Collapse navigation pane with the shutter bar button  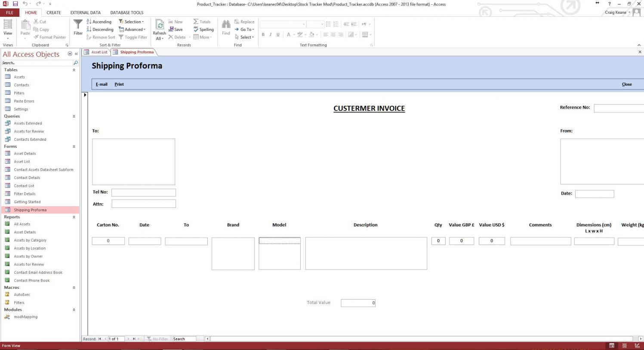76,54
